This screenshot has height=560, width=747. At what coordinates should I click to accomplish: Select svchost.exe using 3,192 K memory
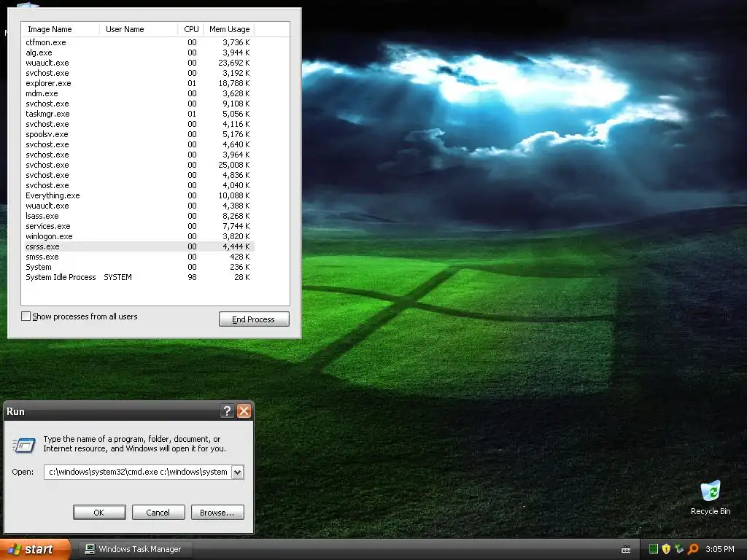pyautogui.click(x=139, y=73)
